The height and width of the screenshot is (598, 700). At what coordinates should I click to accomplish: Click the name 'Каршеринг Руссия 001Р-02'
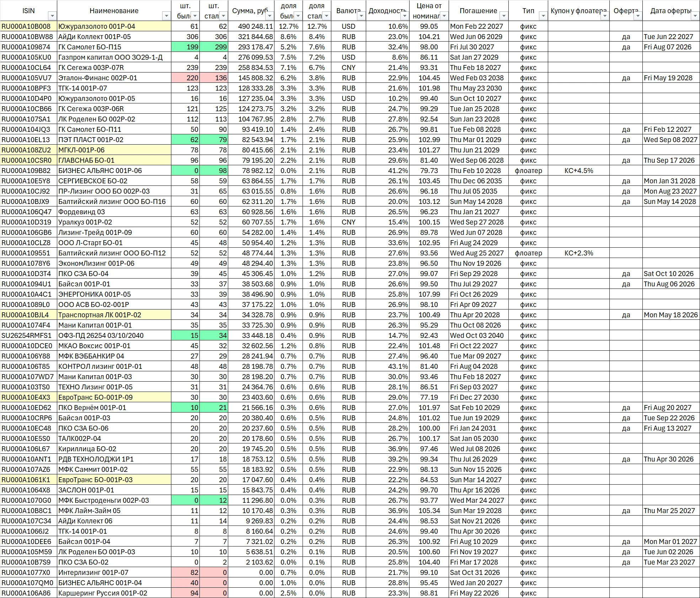pyautogui.click(x=114, y=593)
